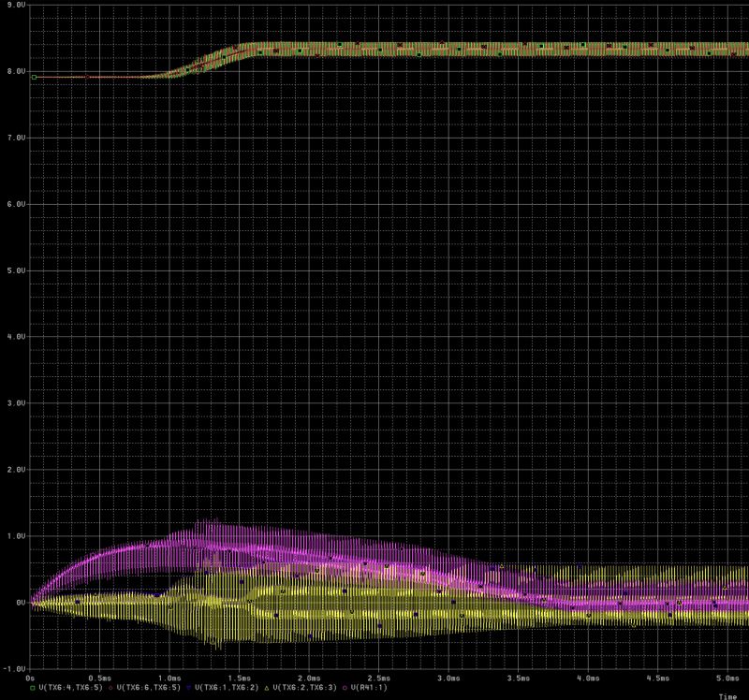This screenshot has width=749, height=700.
Task: Select trace label V(R41:1) in legend
Action: [x=369, y=688]
